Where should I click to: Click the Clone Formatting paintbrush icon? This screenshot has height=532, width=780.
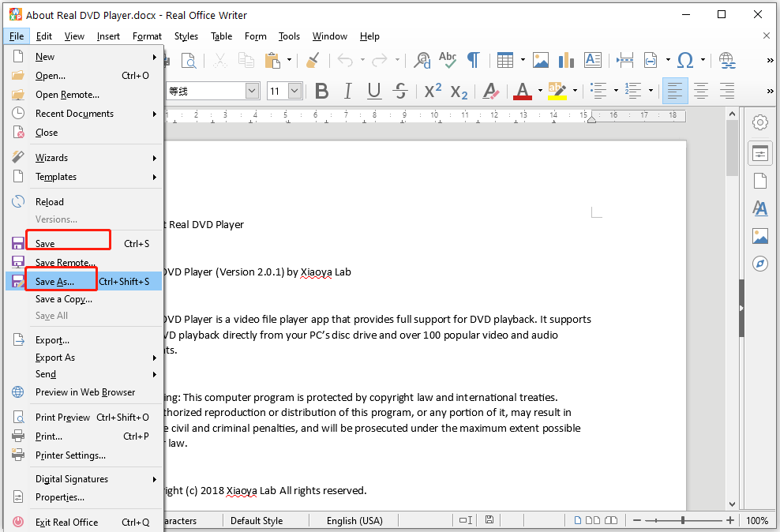(313, 60)
